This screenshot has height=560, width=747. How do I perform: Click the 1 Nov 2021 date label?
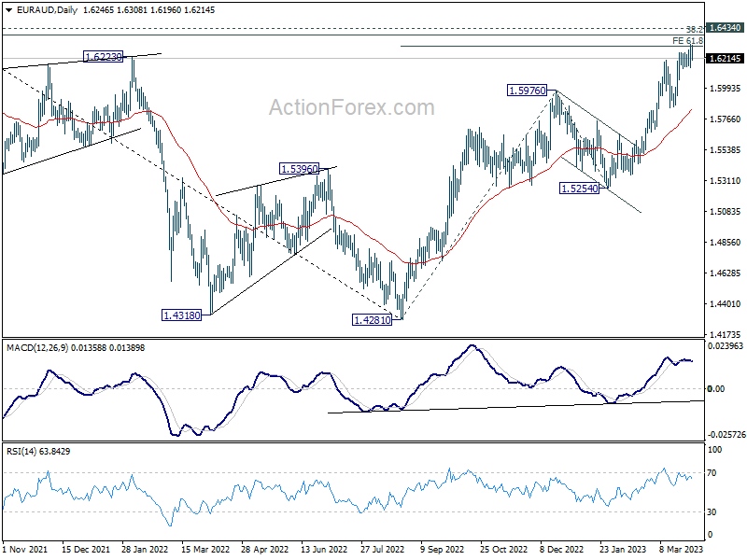click(x=25, y=549)
